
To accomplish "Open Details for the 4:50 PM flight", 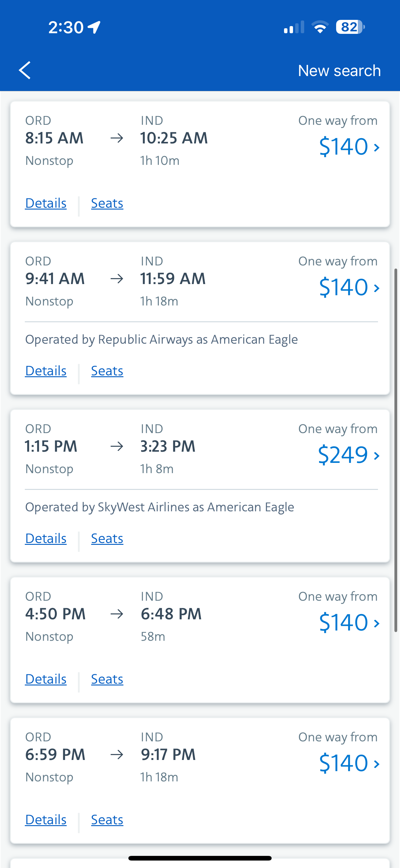I will coord(46,679).
